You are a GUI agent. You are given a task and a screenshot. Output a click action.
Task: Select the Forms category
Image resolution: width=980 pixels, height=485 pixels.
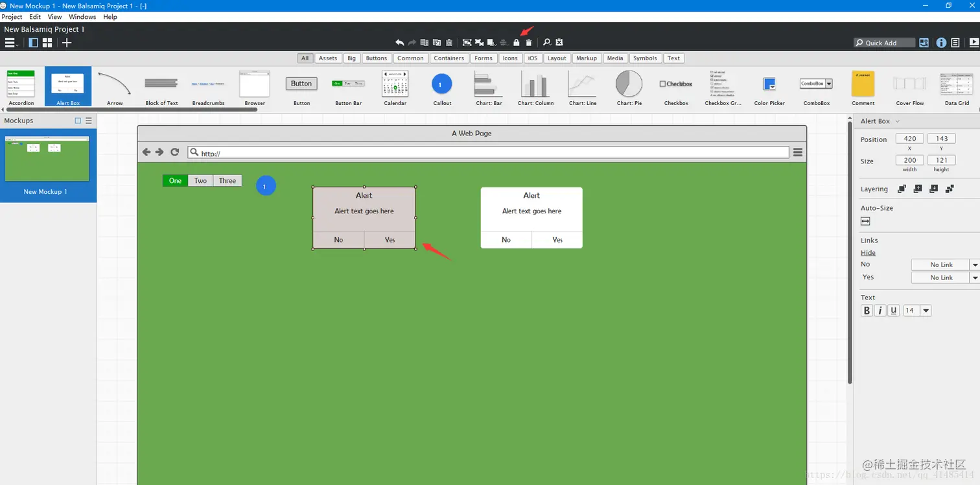tap(484, 58)
